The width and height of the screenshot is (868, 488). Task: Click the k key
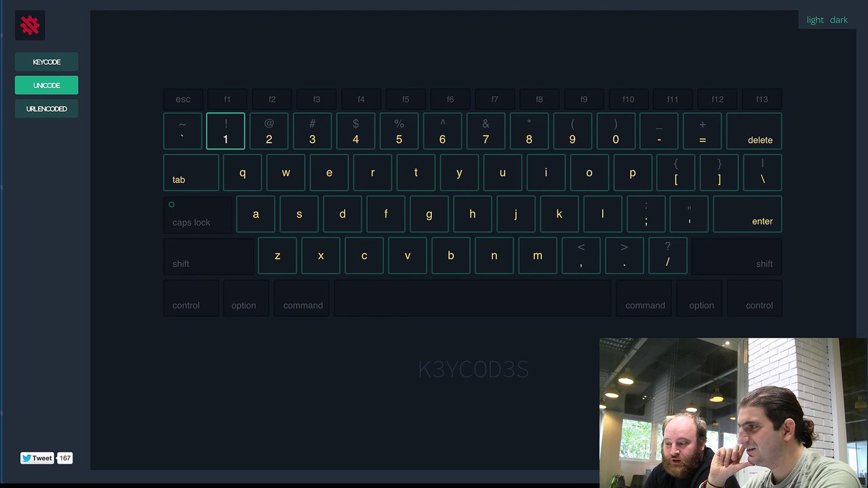coord(559,214)
